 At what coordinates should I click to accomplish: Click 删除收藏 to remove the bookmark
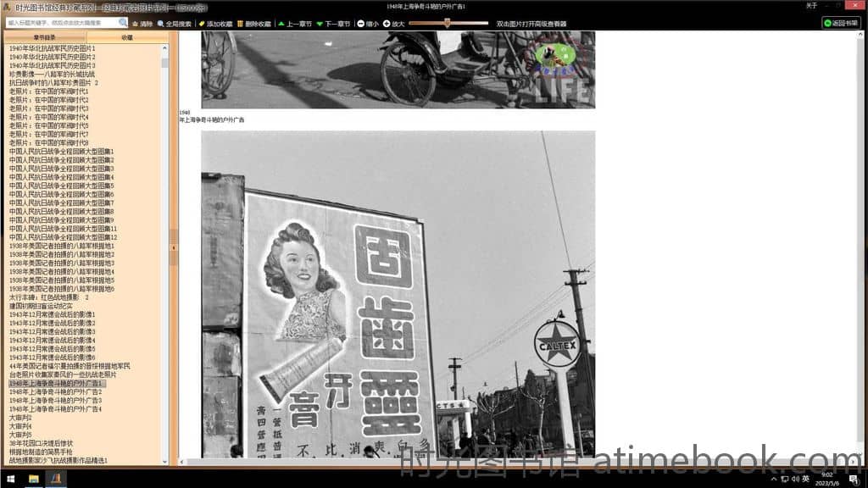(253, 24)
